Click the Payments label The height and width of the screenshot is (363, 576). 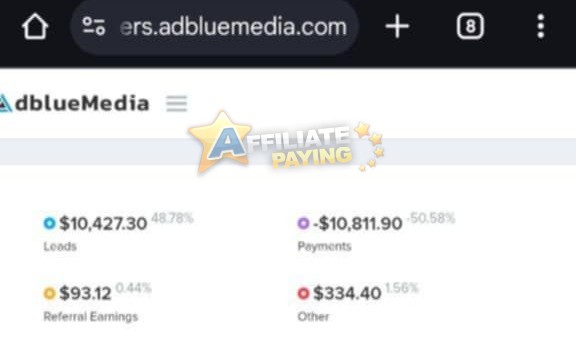[324, 246]
